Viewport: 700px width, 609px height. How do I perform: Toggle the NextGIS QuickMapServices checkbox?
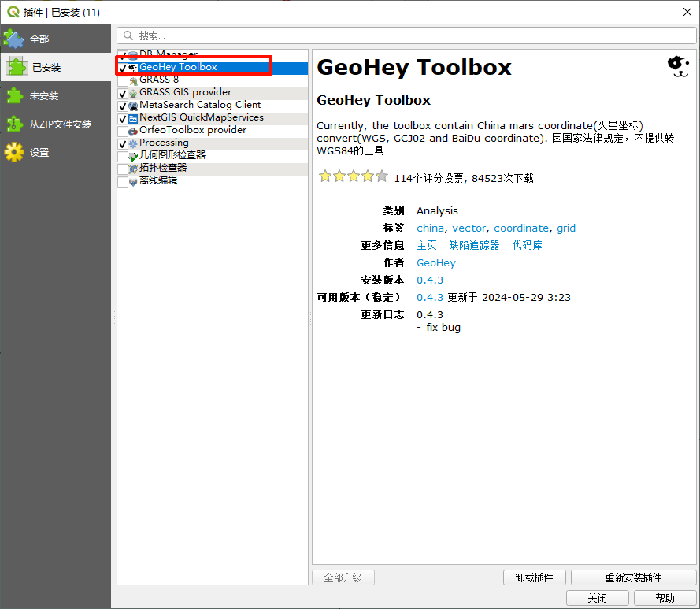point(123,119)
